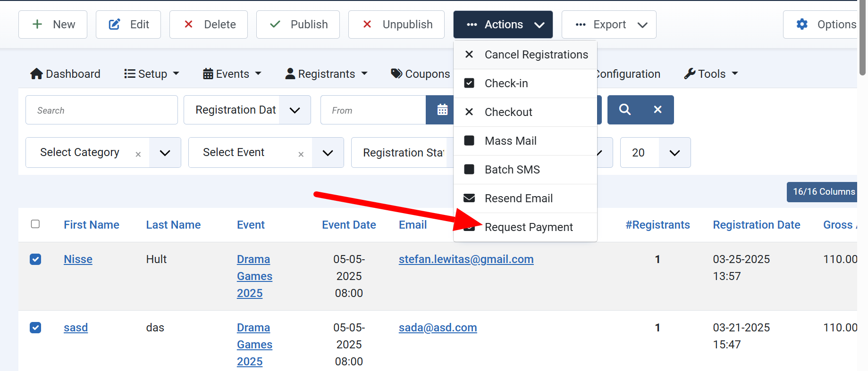
Task: Open the 20 per-page limit dropdown
Action: click(656, 153)
